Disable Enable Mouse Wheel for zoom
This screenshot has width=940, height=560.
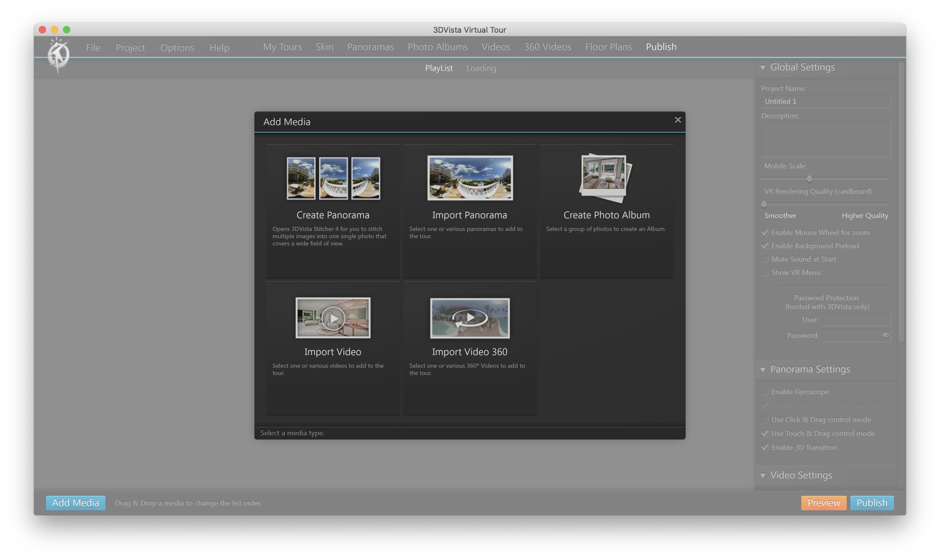tap(765, 232)
